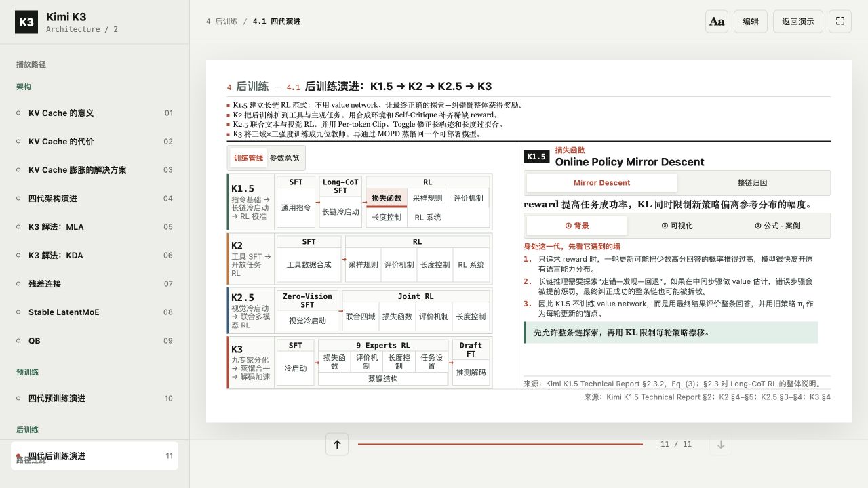Image resolution: width=868 pixels, height=488 pixels.
Task: Select the K1.5 row header
Action: point(251,202)
